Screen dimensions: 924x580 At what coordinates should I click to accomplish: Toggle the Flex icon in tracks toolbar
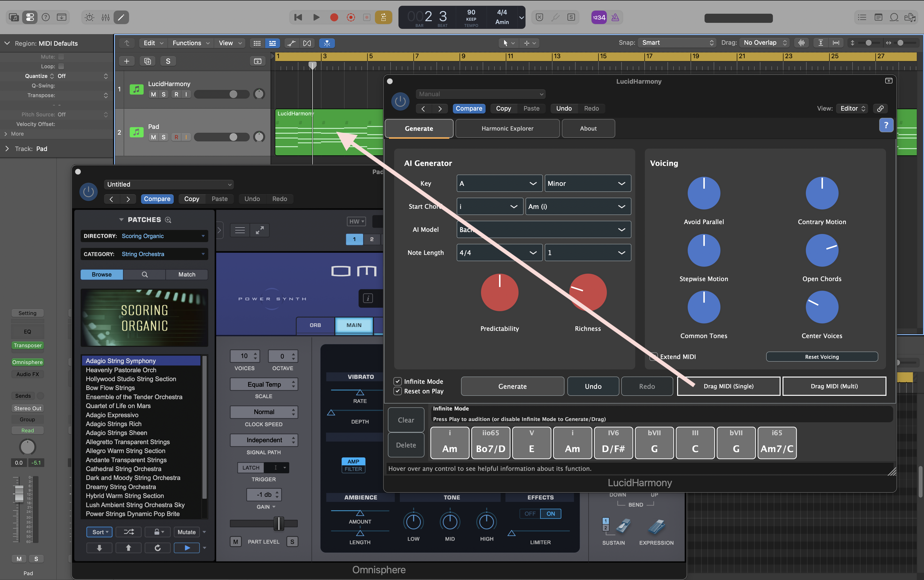tap(307, 43)
